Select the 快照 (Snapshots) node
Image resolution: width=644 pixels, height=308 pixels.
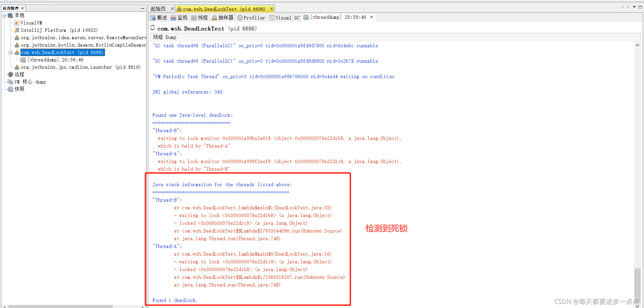pyautogui.click(x=19, y=89)
